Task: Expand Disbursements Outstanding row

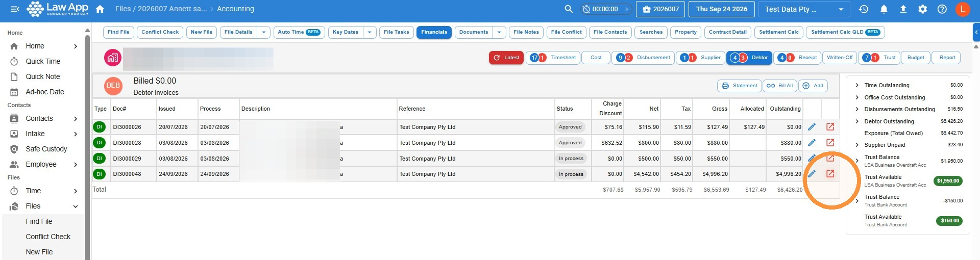Action: pyautogui.click(x=857, y=109)
